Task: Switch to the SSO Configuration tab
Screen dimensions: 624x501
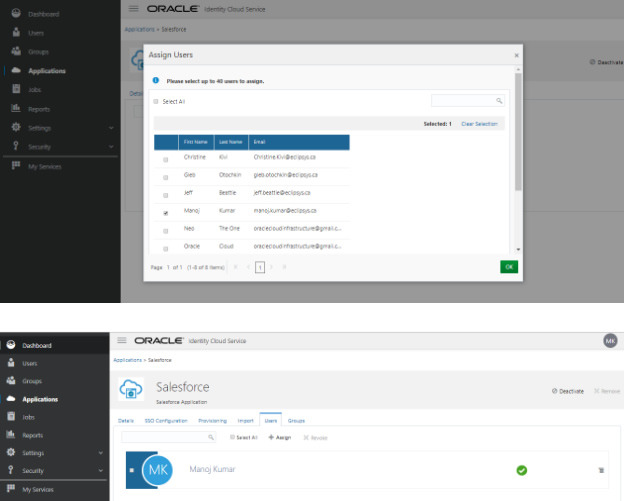Action: tap(165, 421)
